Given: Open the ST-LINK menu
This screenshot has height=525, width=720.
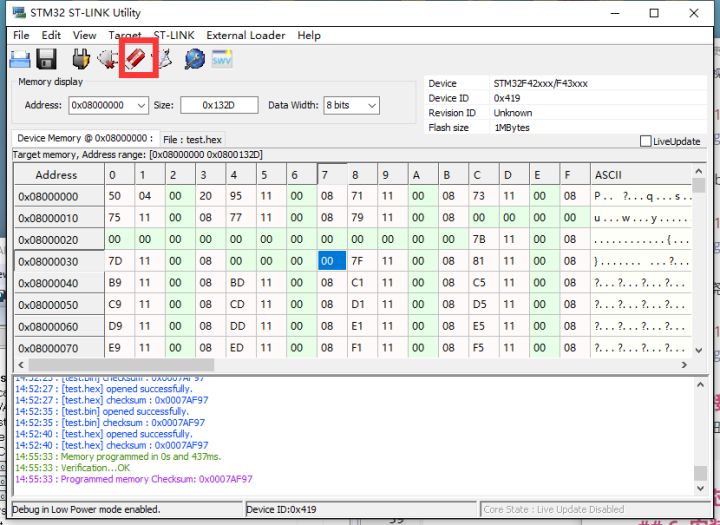Looking at the screenshot, I should pyautogui.click(x=174, y=35).
